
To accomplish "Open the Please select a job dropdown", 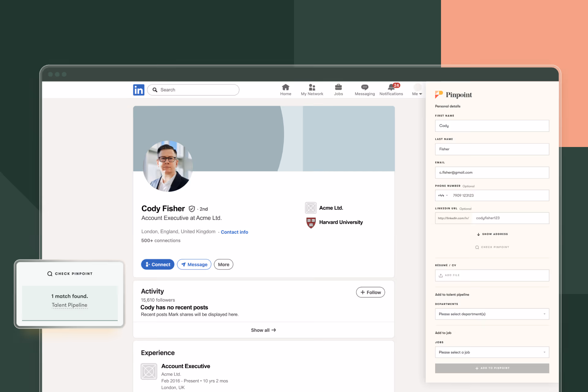I will pyautogui.click(x=492, y=352).
